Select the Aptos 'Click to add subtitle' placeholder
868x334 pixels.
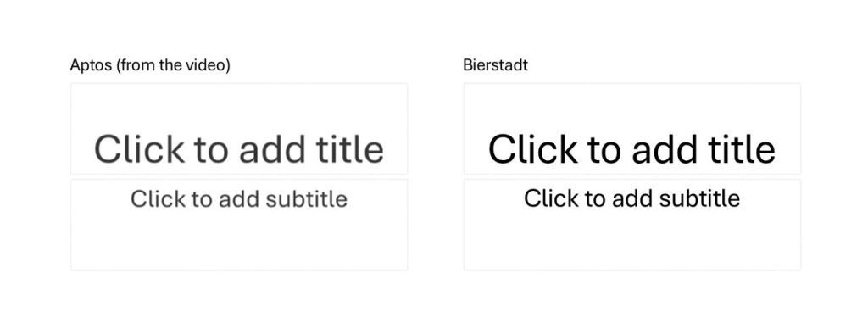tap(239, 225)
